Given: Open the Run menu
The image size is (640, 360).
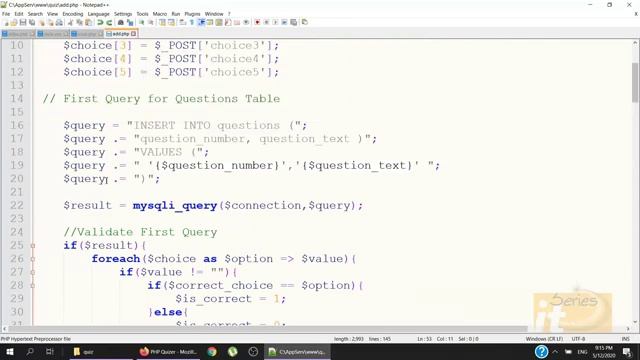Looking at the screenshot, I should pyautogui.click(x=176, y=14).
